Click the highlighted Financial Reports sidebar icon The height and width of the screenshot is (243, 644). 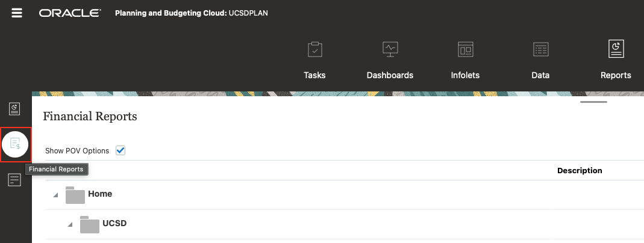(16, 144)
